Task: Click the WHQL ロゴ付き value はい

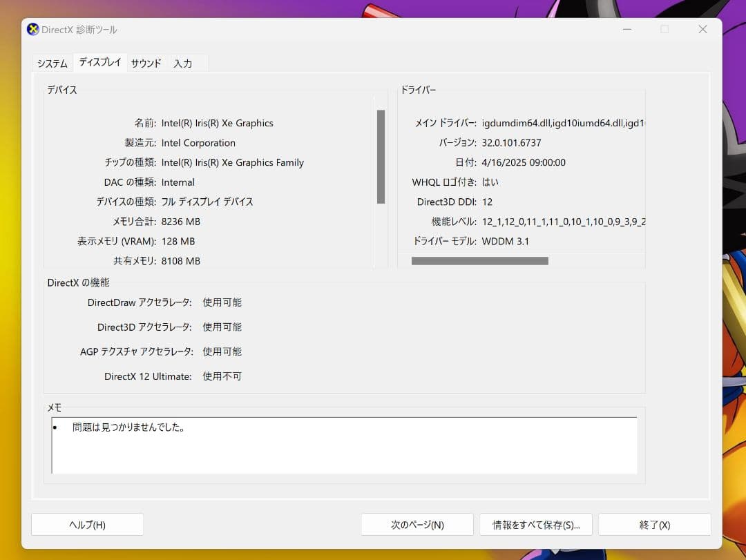Action: click(490, 182)
